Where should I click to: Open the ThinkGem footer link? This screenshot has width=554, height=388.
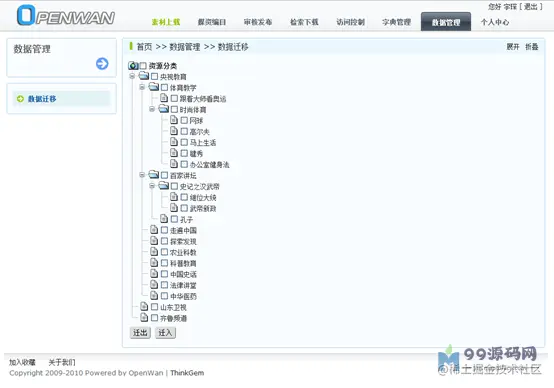click(x=187, y=373)
